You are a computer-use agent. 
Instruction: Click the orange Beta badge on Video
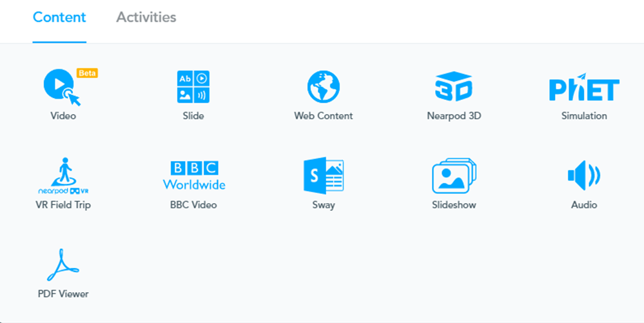point(87,73)
